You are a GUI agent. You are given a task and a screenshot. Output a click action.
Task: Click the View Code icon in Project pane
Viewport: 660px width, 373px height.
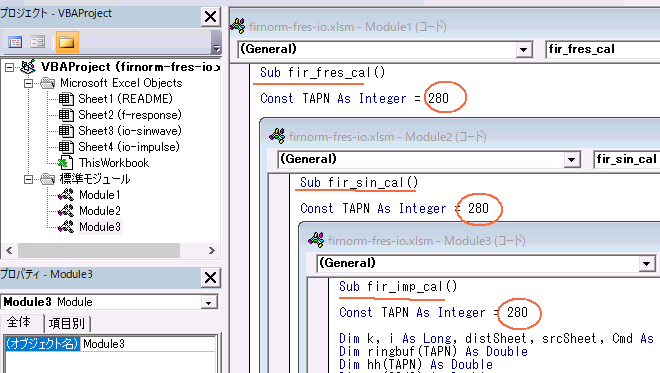point(15,42)
